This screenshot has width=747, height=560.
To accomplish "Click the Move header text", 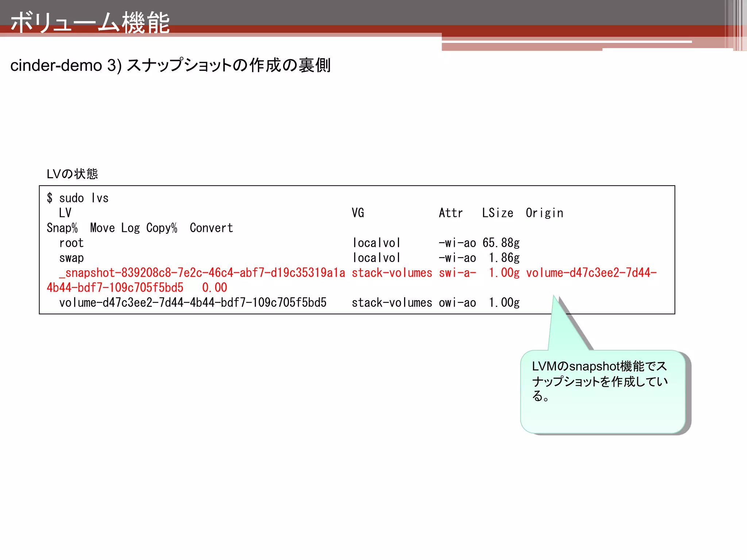I will tap(102, 228).
